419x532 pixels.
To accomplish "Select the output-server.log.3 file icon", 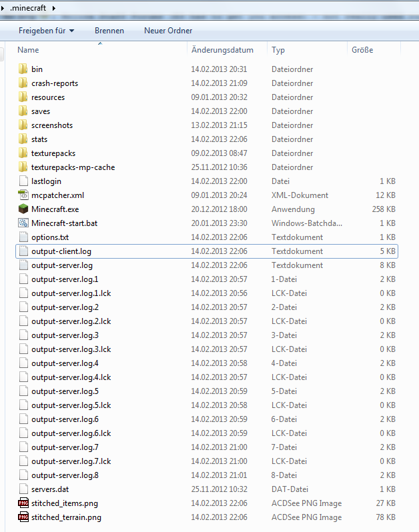I will pos(23,335).
